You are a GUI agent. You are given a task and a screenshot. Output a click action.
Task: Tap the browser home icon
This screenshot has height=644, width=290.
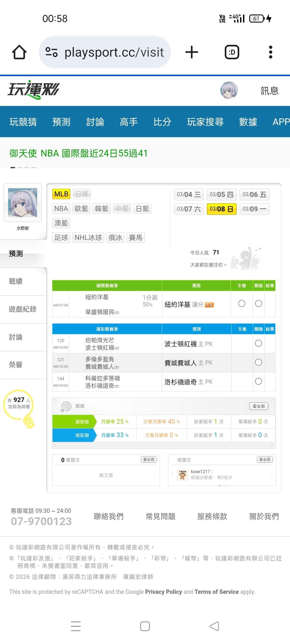[19, 52]
